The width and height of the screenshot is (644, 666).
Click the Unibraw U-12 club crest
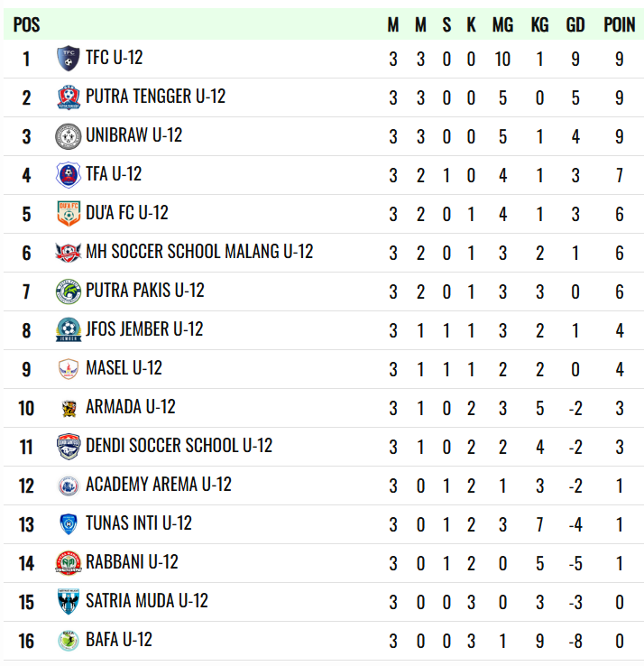tap(69, 136)
